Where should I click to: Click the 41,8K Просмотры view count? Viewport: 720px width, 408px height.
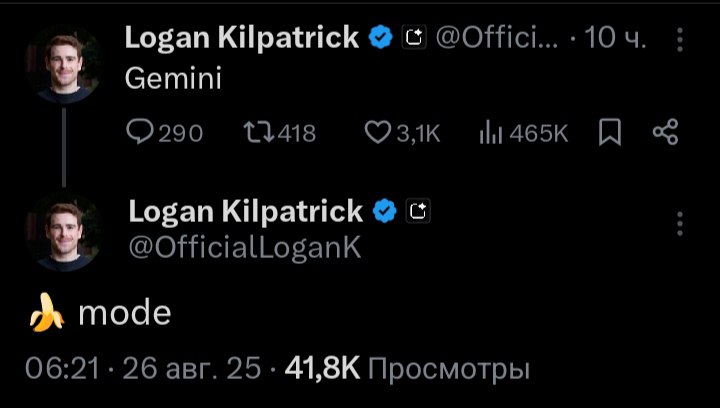(407, 370)
